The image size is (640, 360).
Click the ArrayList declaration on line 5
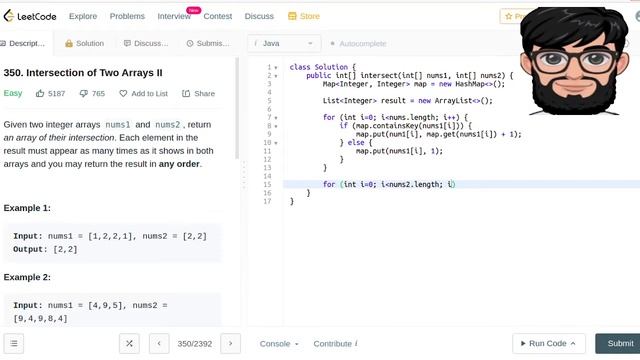(x=407, y=101)
